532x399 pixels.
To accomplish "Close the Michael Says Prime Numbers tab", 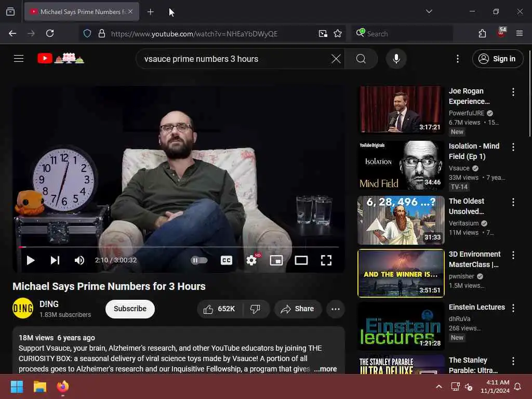I will click(x=130, y=11).
